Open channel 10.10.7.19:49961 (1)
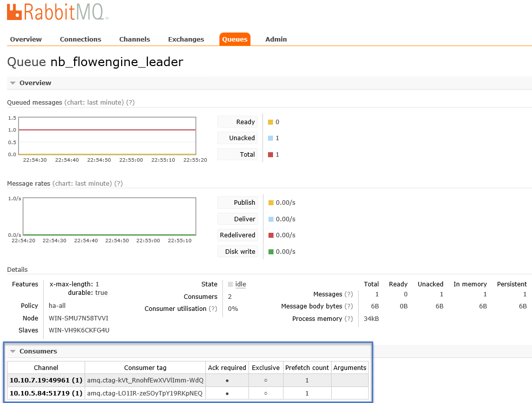The height and width of the screenshot is (403, 532). [46, 380]
